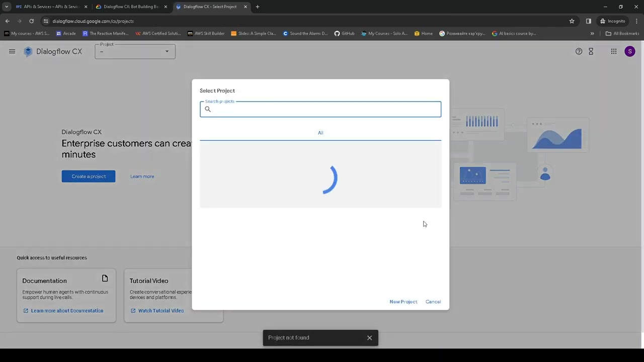The width and height of the screenshot is (644, 362).
Task: Cancel the Select Project dialog
Action: pyautogui.click(x=433, y=302)
